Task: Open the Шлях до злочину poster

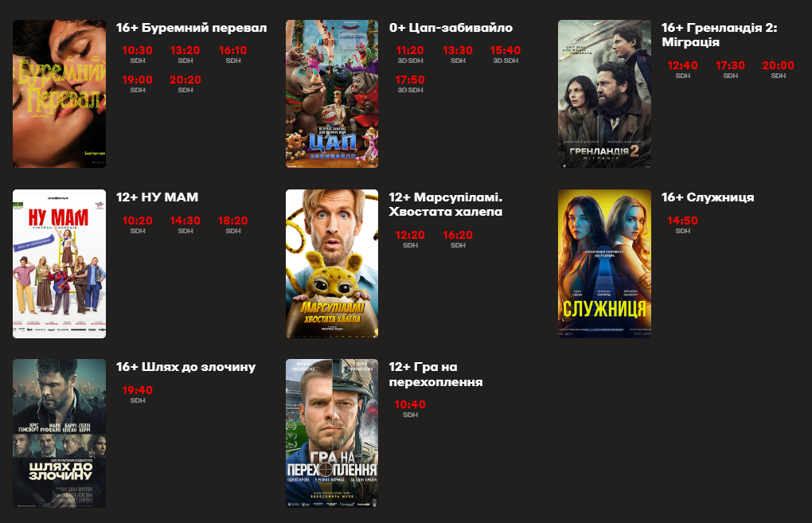Action: pos(59,433)
